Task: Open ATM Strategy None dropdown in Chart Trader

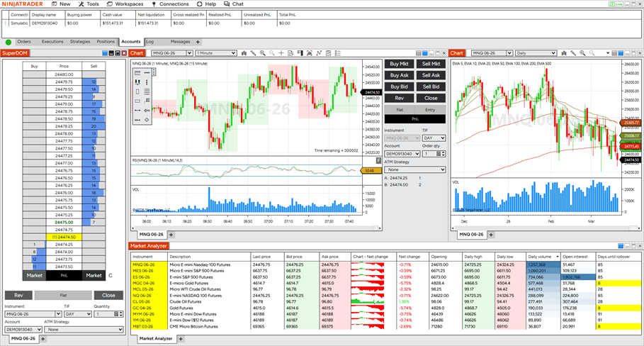Action: pyautogui.click(x=415, y=169)
